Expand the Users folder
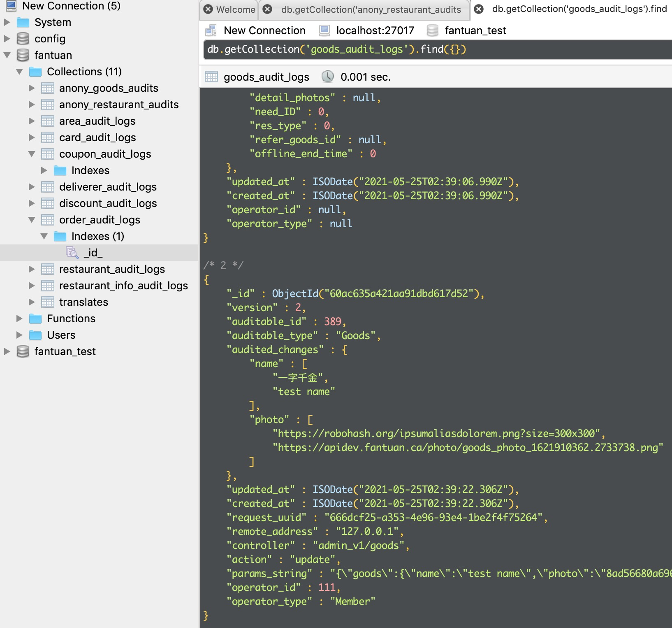 (19, 335)
